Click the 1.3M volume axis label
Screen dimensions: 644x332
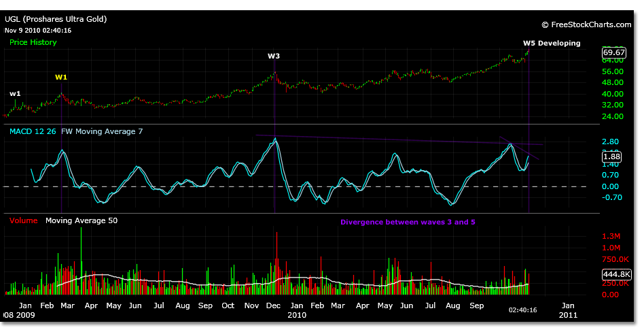611,237
